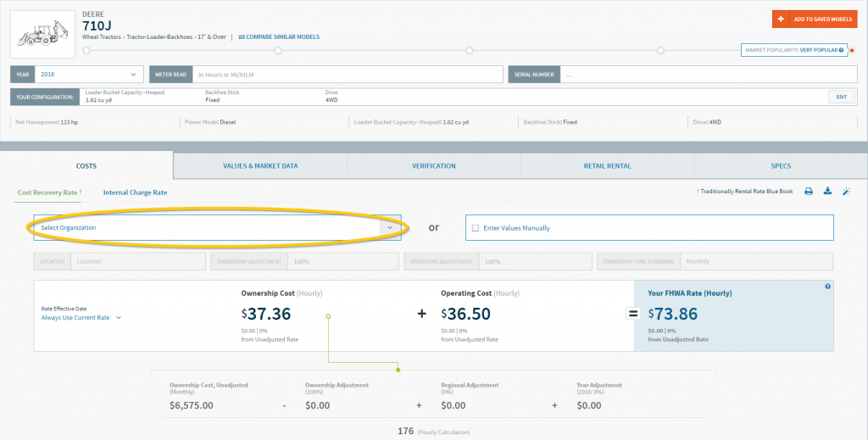Click the Ownership Time Standard Monthly field

pos(756,261)
